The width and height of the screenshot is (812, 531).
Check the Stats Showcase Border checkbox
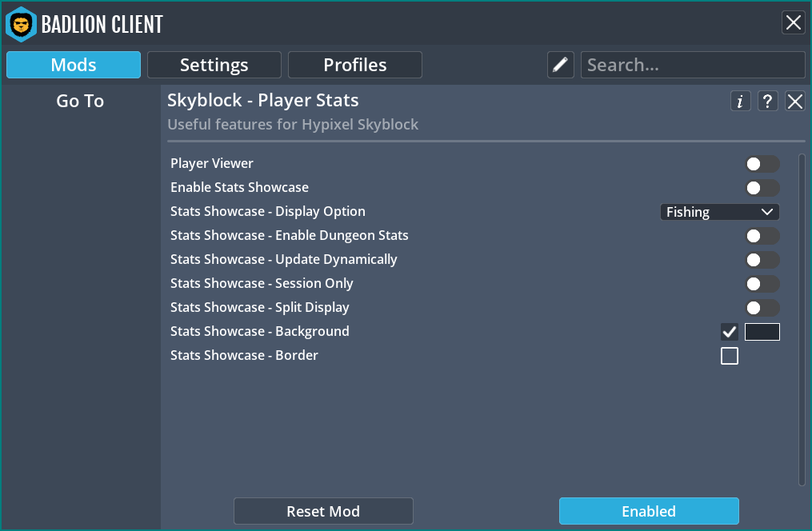(x=729, y=356)
